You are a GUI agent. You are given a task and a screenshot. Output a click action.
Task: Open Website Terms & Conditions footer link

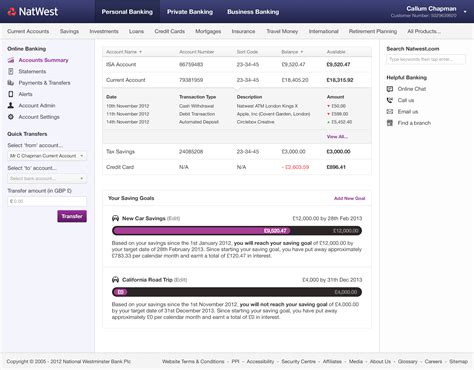click(193, 361)
